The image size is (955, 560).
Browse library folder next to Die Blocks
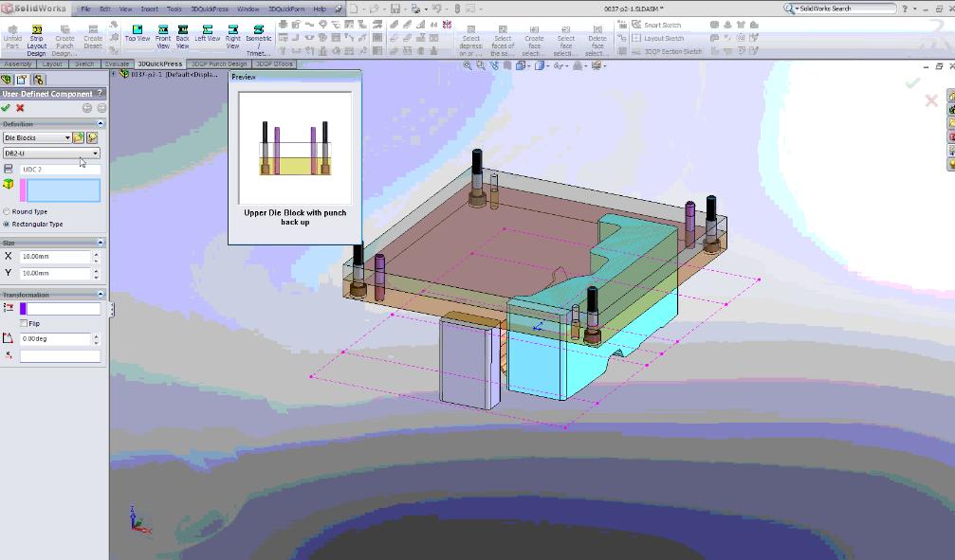[x=79, y=137]
